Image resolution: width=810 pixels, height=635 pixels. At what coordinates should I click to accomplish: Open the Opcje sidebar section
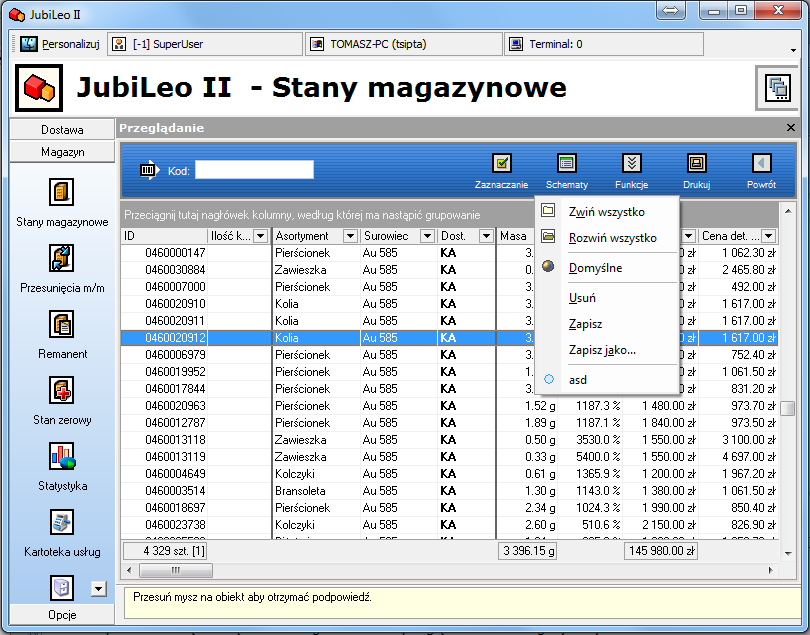pyautogui.click(x=62, y=615)
